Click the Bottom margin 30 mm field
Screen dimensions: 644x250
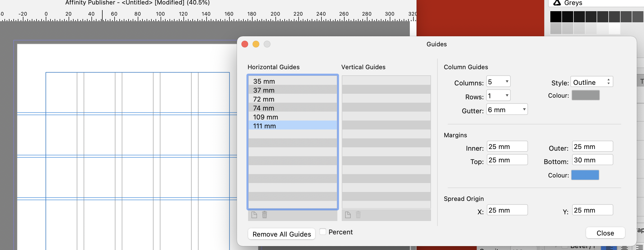592,160
